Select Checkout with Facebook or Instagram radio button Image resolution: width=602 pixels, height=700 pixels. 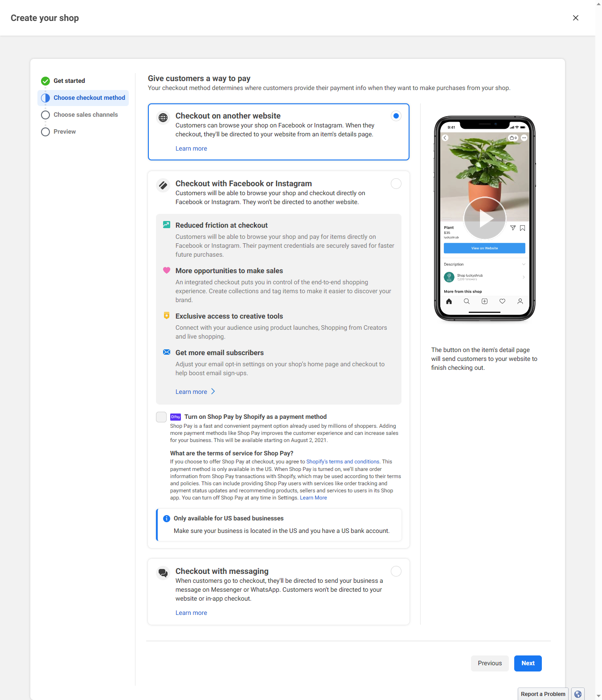coord(396,184)
